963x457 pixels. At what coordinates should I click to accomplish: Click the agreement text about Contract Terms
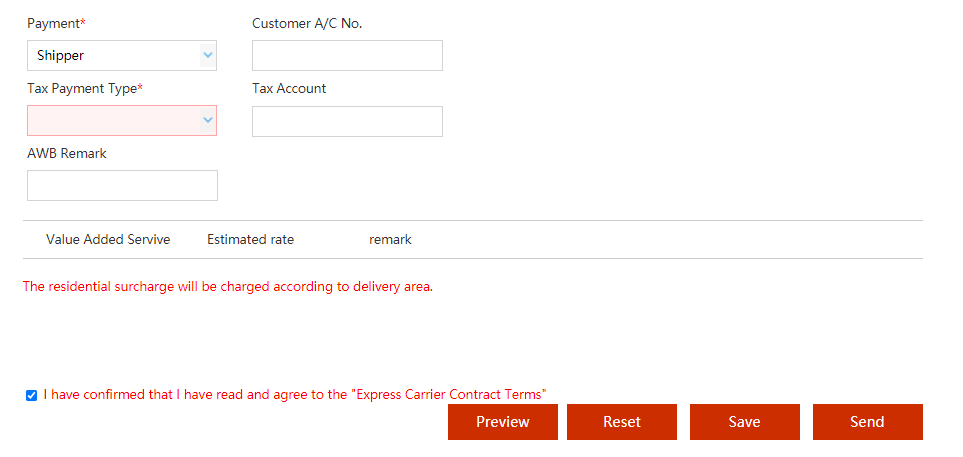295,394
